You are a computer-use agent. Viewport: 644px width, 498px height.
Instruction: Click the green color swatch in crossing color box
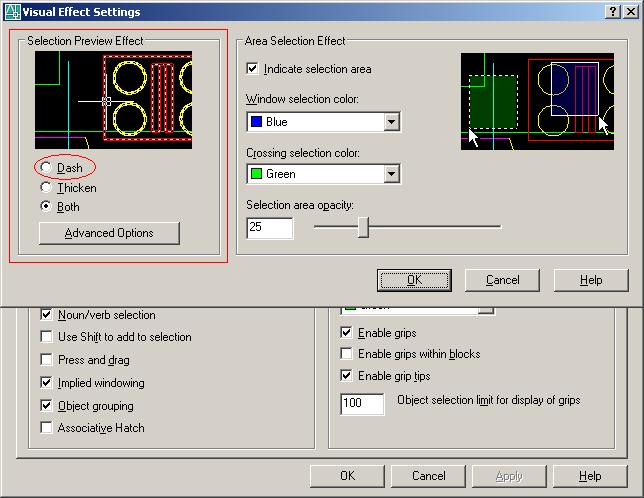(256, 174)
